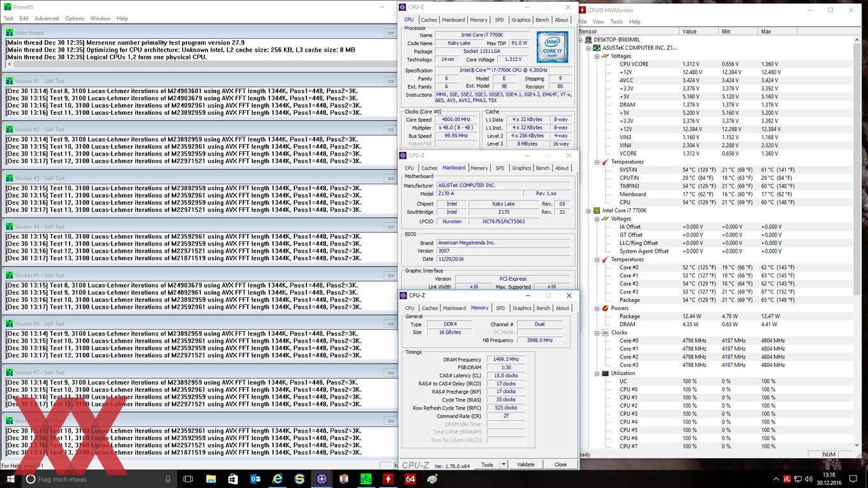
Task: Switch to CPU-Z via purple taskbar icon
Action: (x=322, y=478)
